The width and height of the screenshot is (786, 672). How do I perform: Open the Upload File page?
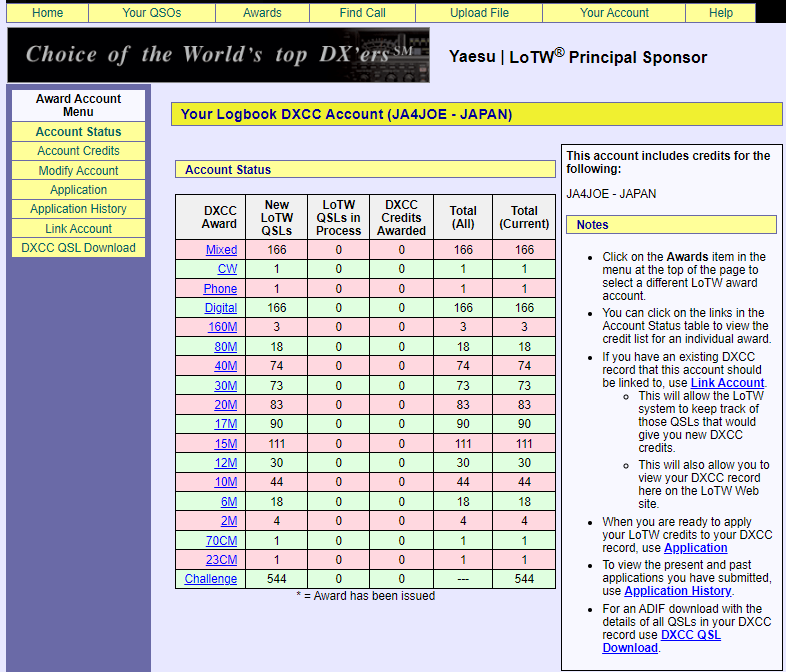(479, 13)
